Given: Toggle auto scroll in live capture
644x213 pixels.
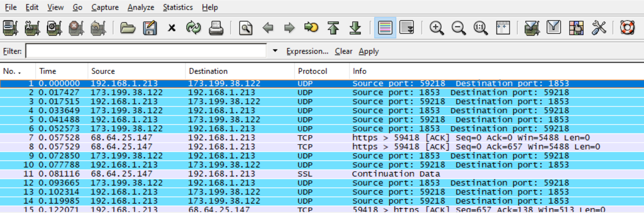Looking at the screenshot, I should coord(407,28).
